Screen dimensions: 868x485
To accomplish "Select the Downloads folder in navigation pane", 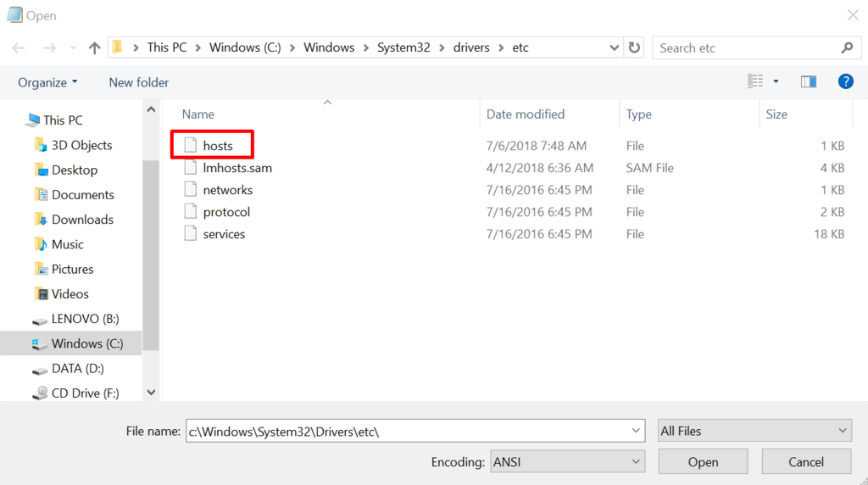I will 81,220.
